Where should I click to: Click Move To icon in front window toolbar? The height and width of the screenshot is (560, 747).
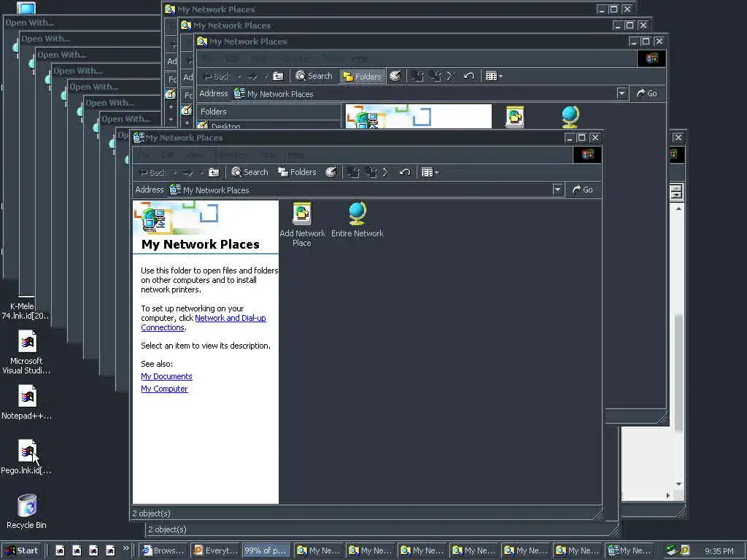point(354,172)
